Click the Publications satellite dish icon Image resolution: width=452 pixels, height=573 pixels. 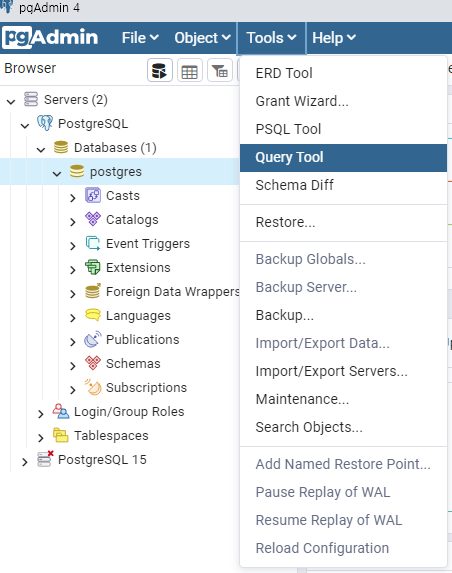(x=93, y=339)
